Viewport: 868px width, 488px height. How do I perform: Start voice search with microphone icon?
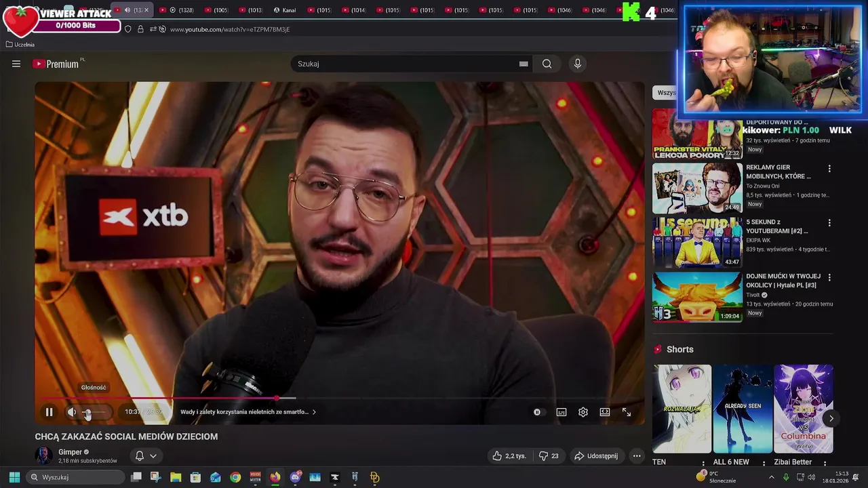(578, 64)
